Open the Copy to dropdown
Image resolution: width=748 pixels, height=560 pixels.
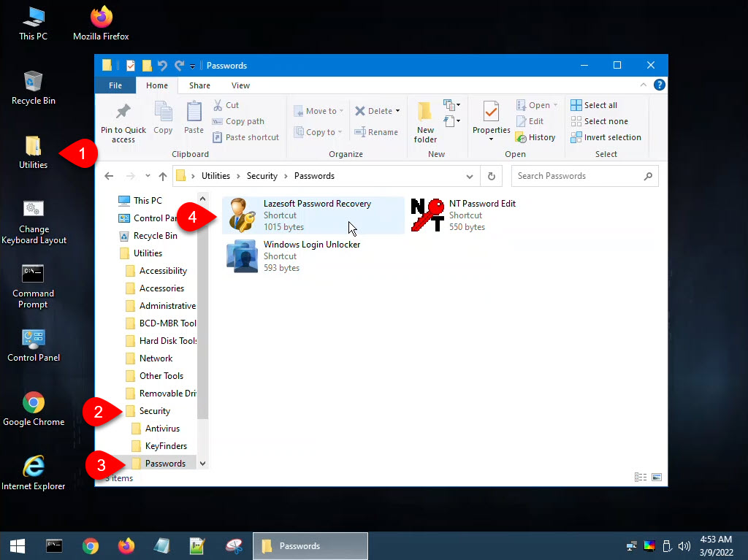(318, 132)
